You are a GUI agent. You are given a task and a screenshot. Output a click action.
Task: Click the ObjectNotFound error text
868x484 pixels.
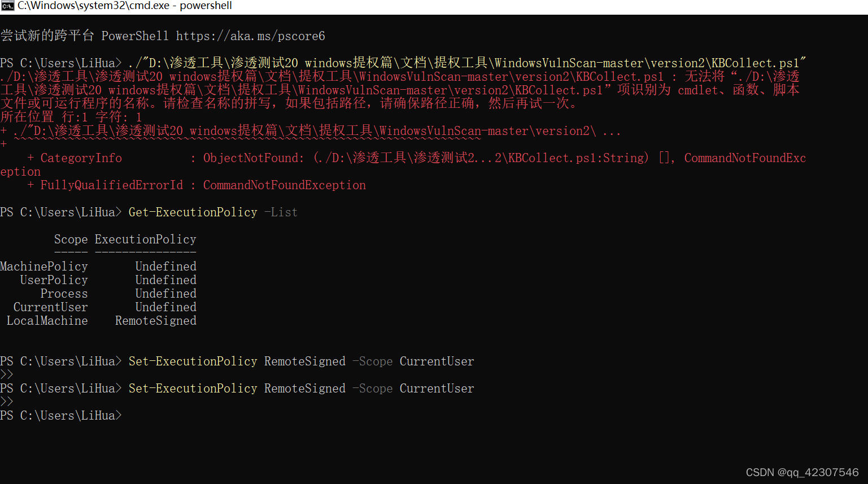(254, 158)
